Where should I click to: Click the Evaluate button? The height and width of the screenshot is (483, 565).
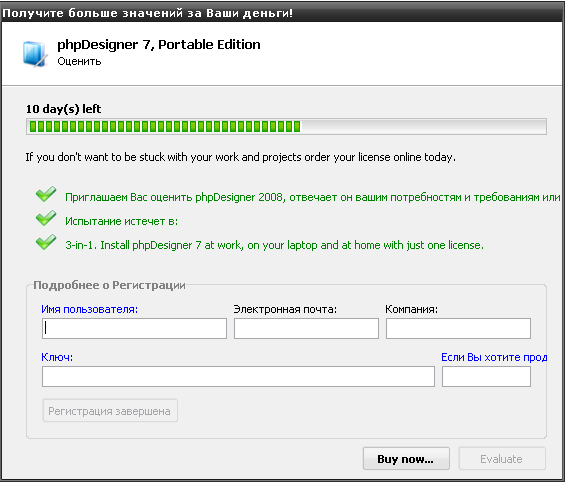pos(502,459)
